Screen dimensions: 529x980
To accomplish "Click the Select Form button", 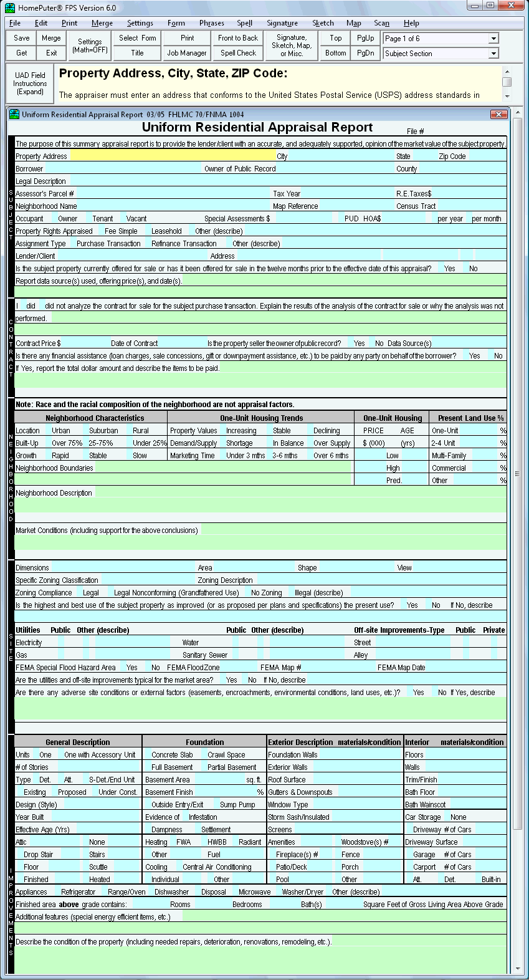I will (x=138, y=38).
